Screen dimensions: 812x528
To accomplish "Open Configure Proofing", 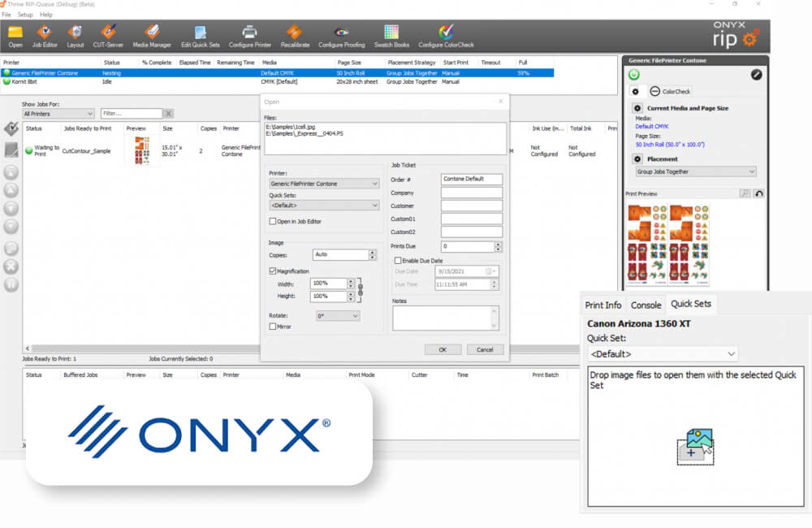I will [341, 37].
